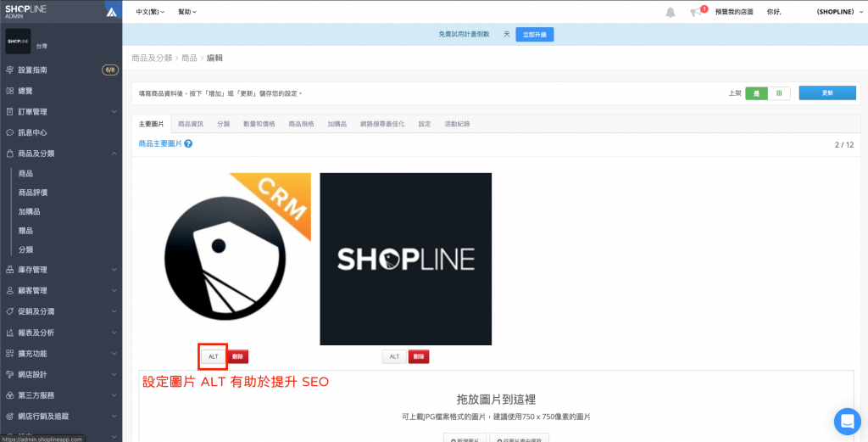
Task: Click the 總覽 dashboard icon
Action: click(9, 91)
